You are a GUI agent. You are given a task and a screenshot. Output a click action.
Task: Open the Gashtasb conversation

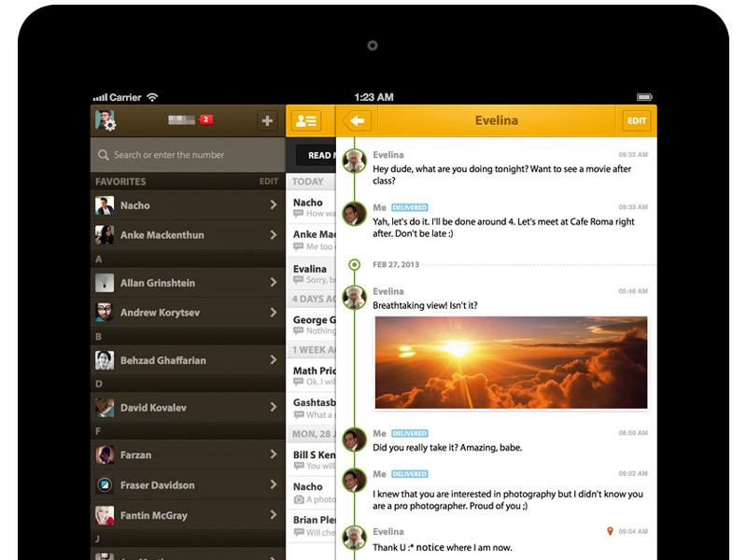pos(311,408)
